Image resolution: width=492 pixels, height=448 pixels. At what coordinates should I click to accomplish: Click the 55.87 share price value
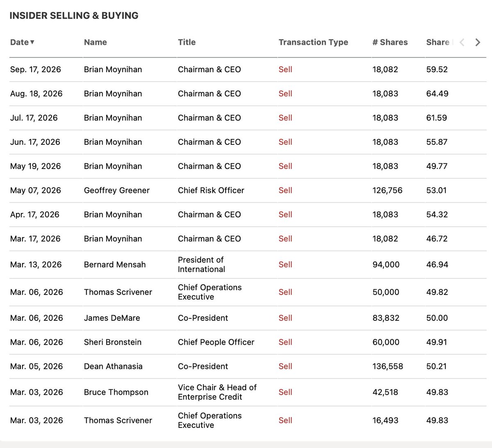tap(437, 142)
